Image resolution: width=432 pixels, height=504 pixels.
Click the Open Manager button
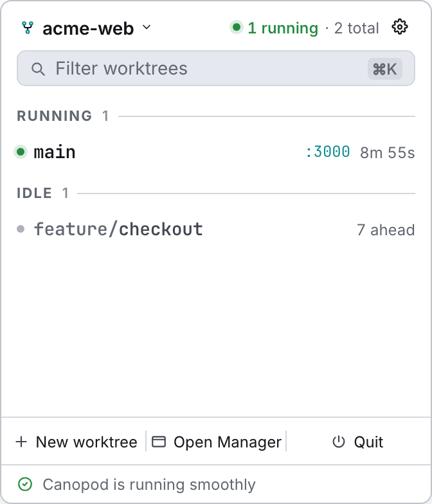tap(217, 442)
